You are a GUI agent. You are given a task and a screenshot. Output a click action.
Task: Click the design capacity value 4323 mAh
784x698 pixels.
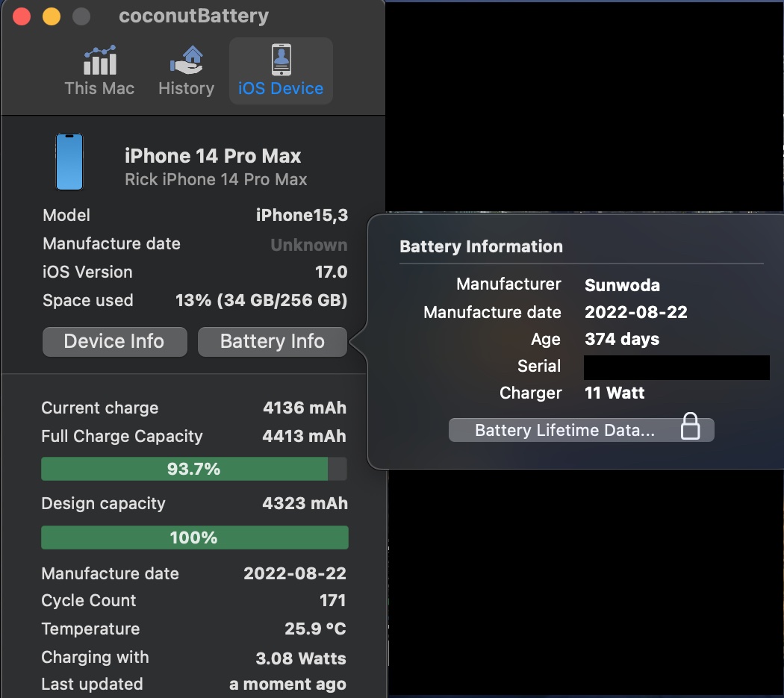point(305,503)
